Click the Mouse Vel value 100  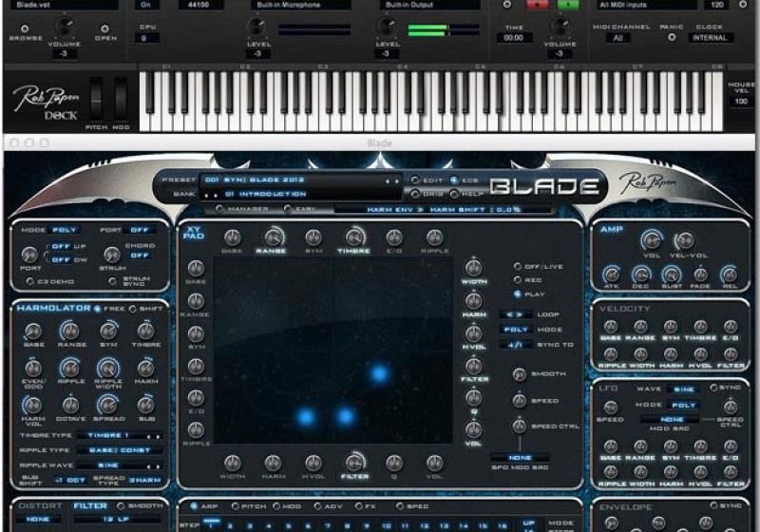[741, 102]
